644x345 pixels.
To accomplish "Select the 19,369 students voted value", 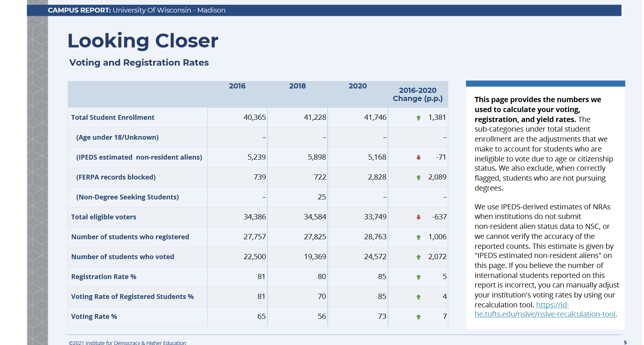I will 315,257.
